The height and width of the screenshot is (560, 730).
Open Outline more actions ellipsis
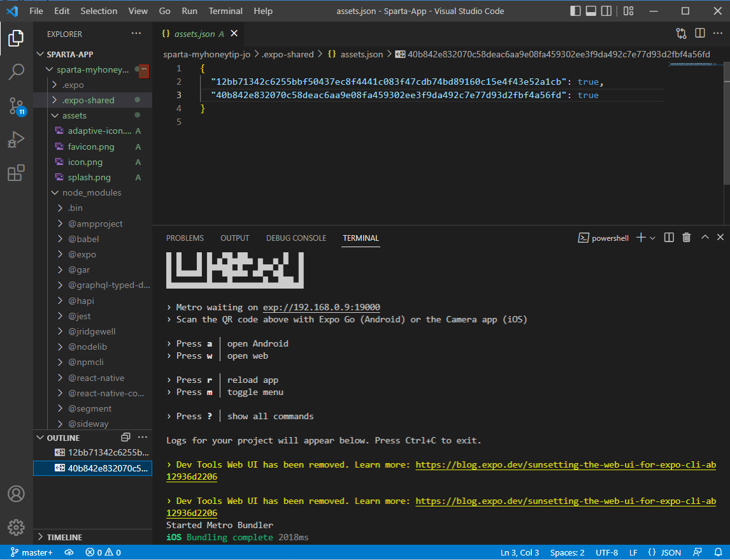point(143,438)
